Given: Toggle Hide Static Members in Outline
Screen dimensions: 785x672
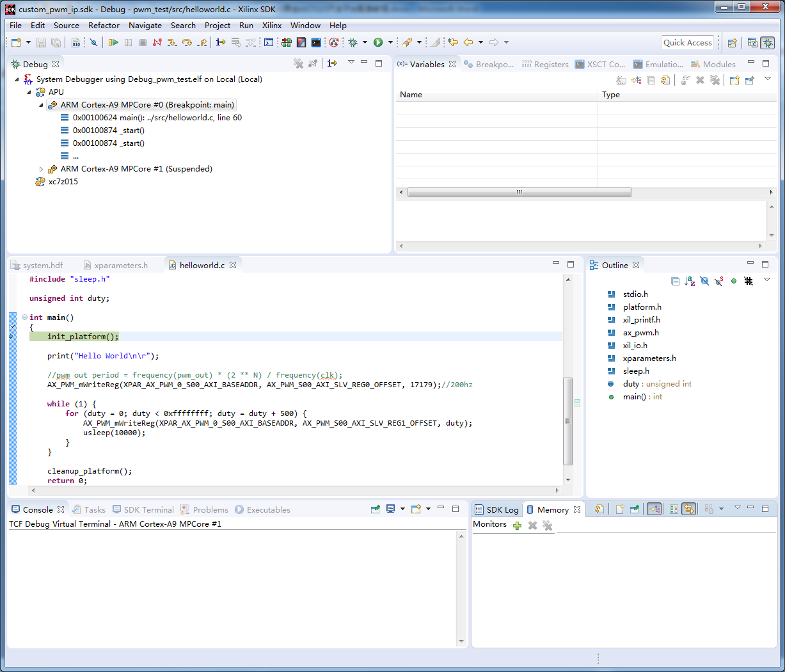Looking at the screenshot, I should (719, 281).
